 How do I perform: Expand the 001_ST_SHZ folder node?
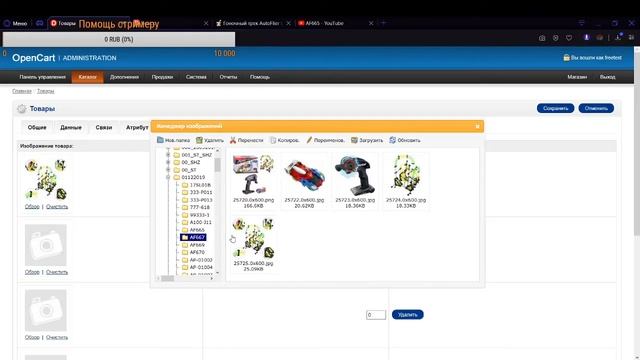(168, 155)
